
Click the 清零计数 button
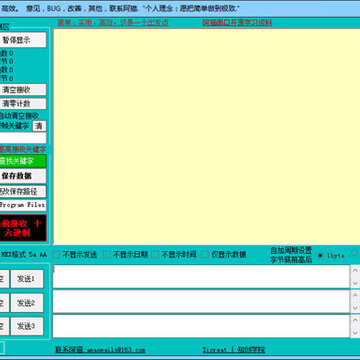click(22, 104)
